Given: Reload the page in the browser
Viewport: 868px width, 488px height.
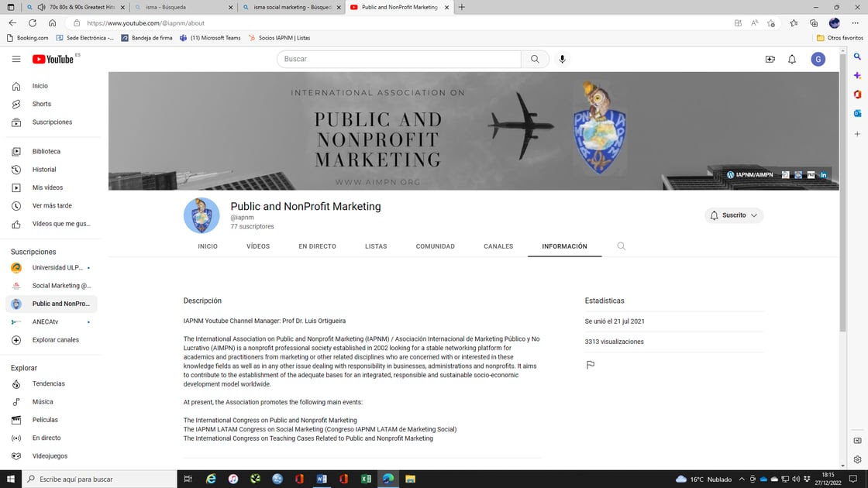Looking at the screenshot, I should [33, 23].
